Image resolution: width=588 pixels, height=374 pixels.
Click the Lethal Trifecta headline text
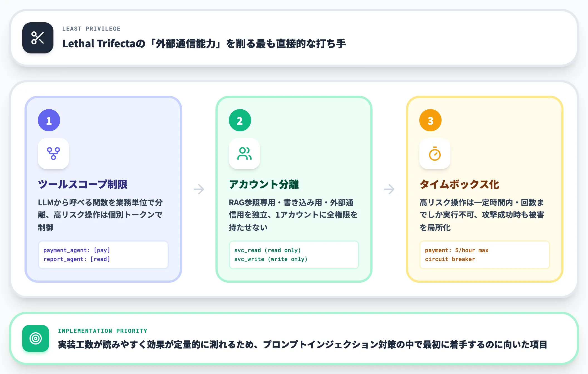click(x=204, y=44)
